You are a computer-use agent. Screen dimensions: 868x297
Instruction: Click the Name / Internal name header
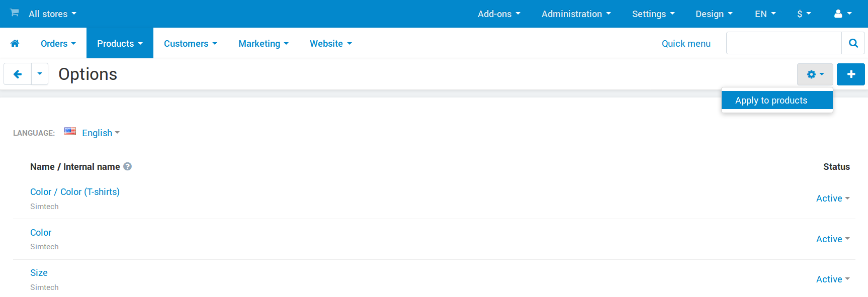pos(75,167)
